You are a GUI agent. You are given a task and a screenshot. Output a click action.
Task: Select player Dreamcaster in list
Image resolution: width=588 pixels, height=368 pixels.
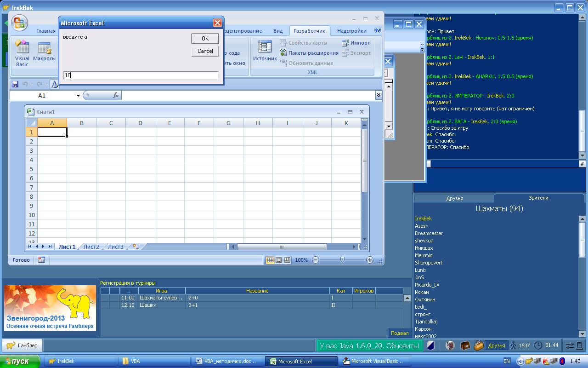pos(429,233)
